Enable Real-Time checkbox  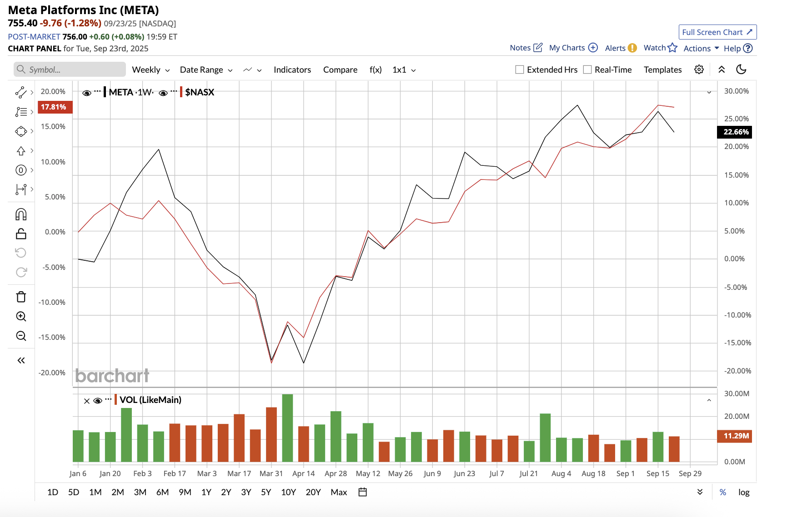pos(587,70)
